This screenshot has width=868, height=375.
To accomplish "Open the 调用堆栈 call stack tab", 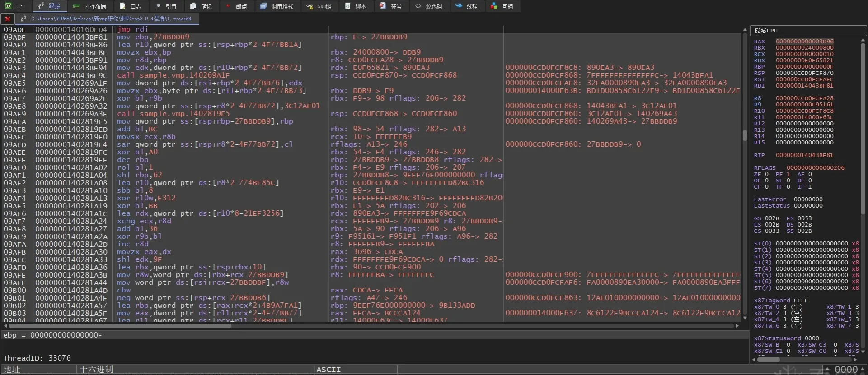I will pyautogui.click(x=277, y=6).
